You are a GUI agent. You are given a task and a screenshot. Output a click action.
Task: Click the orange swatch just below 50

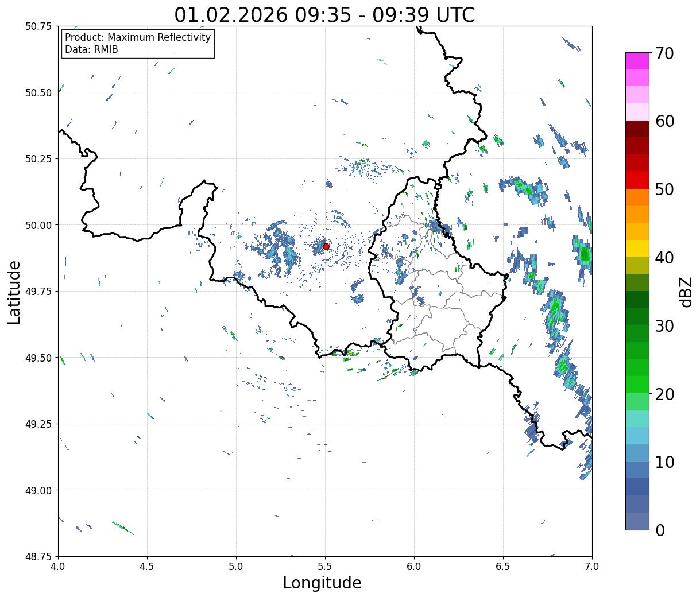pos(637,197)
